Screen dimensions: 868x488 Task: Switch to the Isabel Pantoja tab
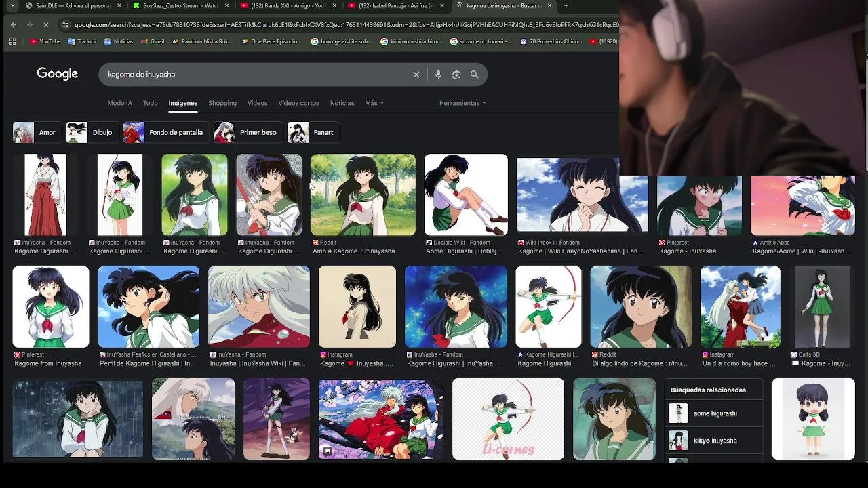click(396, 5)
